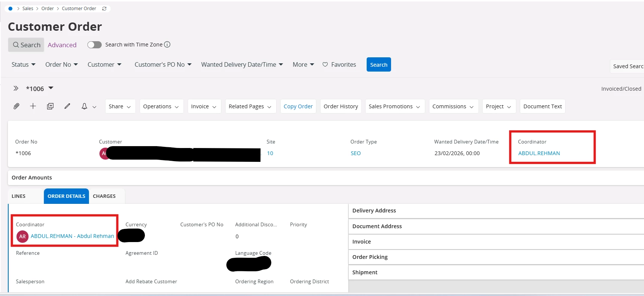Click the pencil edit icon

(x=67, y=106)
